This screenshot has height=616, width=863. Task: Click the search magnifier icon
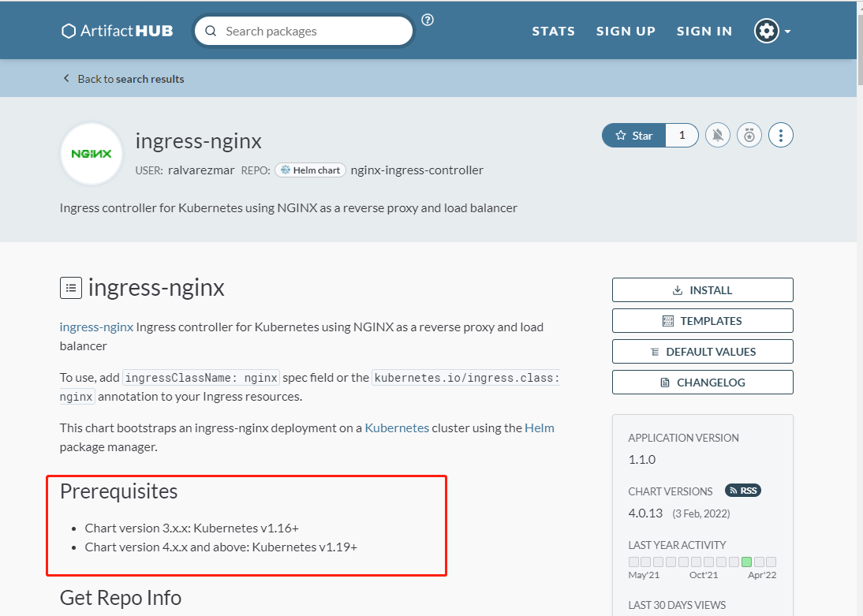[211, 32]
